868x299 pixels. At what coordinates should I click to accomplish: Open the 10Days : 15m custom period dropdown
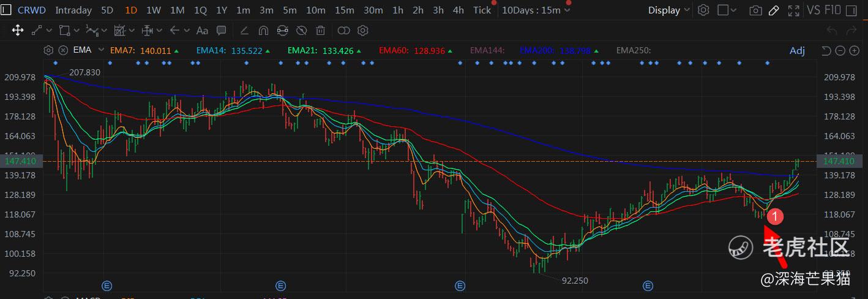click(x=536, y=10)
